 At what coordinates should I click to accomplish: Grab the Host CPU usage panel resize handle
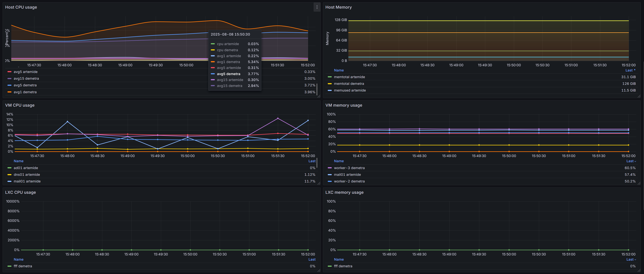click(x=319, y=96)
